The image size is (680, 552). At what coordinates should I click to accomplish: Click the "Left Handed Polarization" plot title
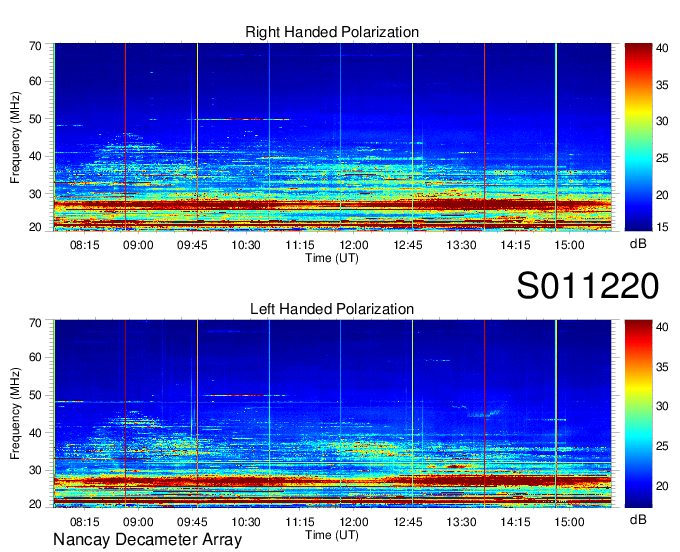(x=332, y=309)
